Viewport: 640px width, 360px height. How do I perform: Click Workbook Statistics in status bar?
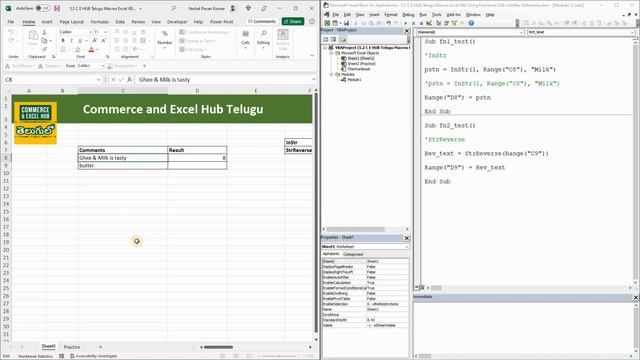coord(35,356)
